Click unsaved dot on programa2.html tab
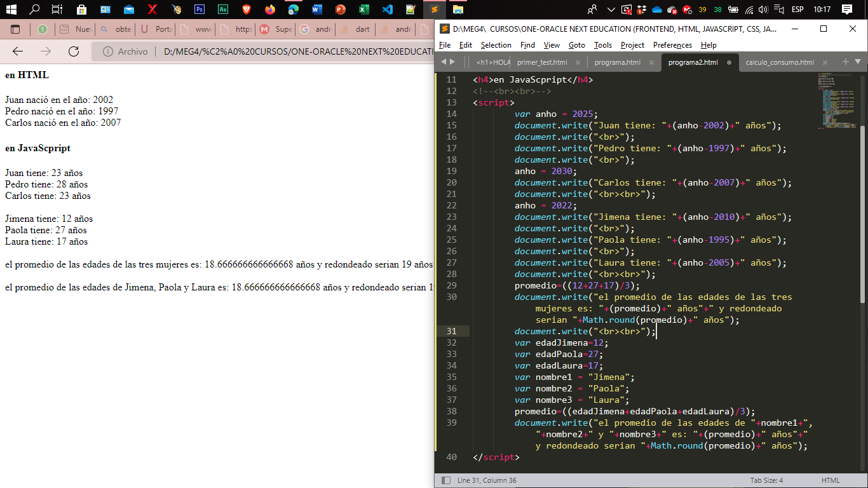The width and height of the screenshot is (868, 488). [729, 62]
